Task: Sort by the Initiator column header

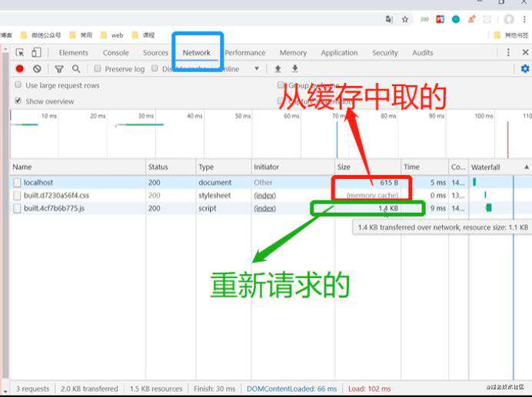Action: [293, 167]
